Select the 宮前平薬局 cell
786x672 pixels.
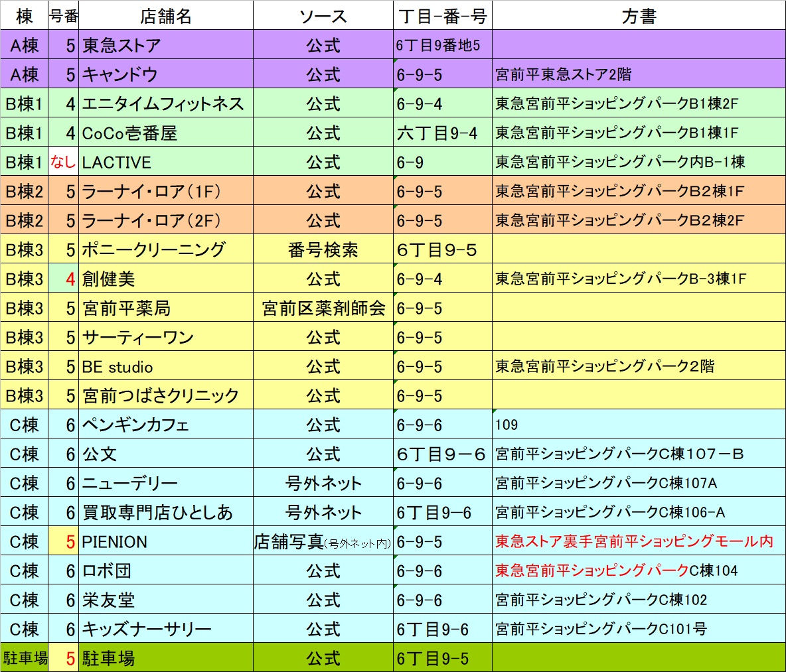[x=166, y=307]
